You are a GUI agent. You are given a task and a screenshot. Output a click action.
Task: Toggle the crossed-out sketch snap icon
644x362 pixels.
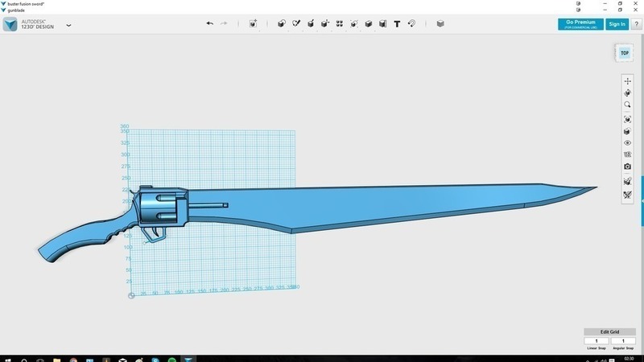coord(627,195)
